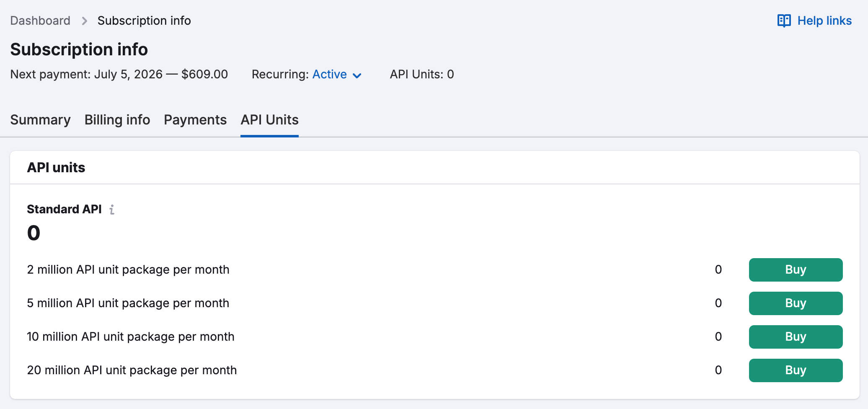This screenshot has height=409, width=868.
Task: Click the large Standard API balance 0
Action: [34, 233]
